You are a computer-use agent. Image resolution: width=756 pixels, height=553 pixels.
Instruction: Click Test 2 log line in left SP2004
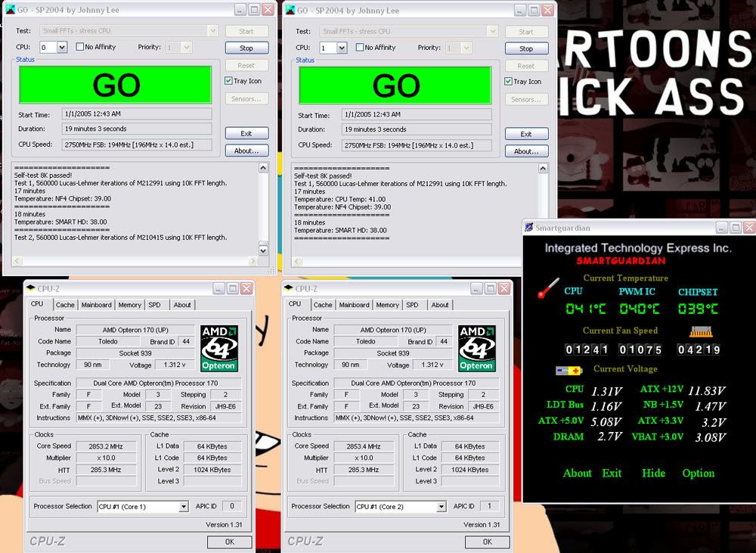[120, 238]
